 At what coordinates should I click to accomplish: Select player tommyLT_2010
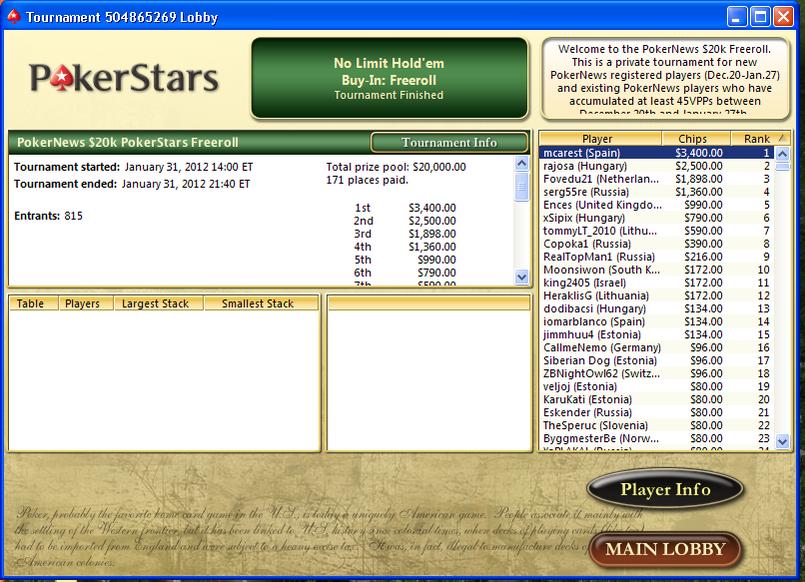point(657,230)
